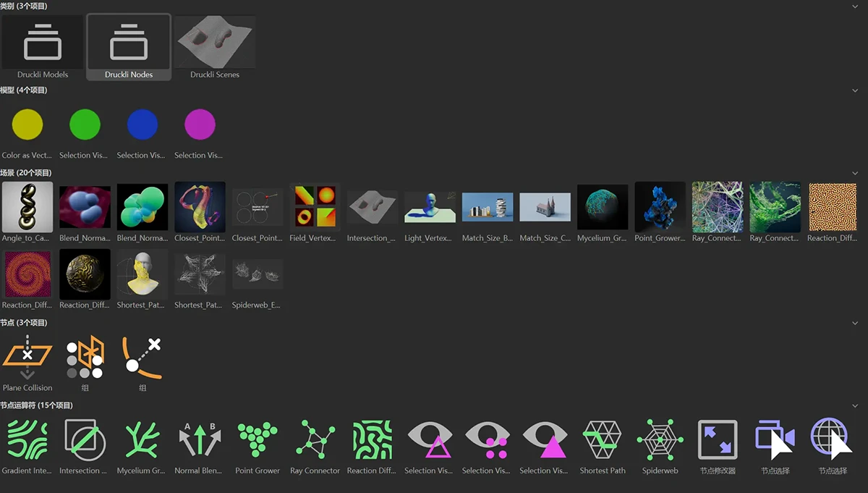Screen dimensions: 868x493
Task: Choose the Normal Blen... A/B arrows icon
Action: point(200,439)
